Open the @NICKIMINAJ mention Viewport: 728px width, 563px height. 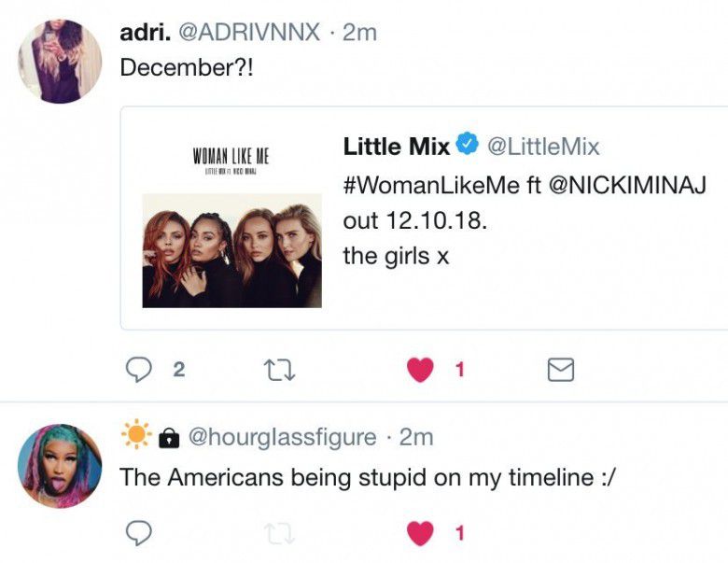pos(628,185)
